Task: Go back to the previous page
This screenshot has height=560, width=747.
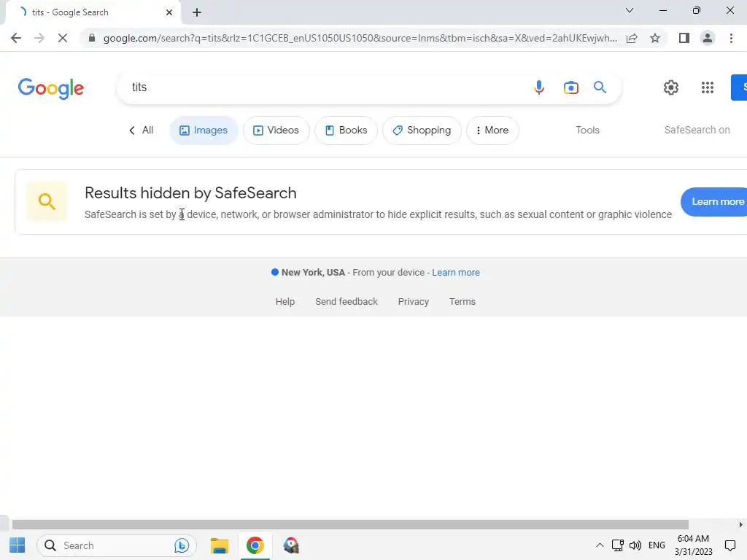Action: 16,38
